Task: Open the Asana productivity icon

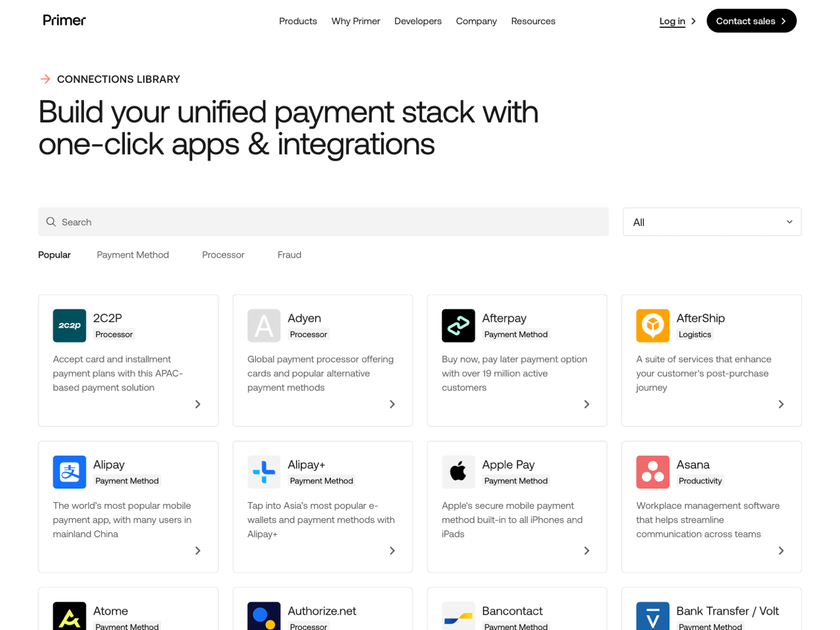Action: click(x=652, y=472)
